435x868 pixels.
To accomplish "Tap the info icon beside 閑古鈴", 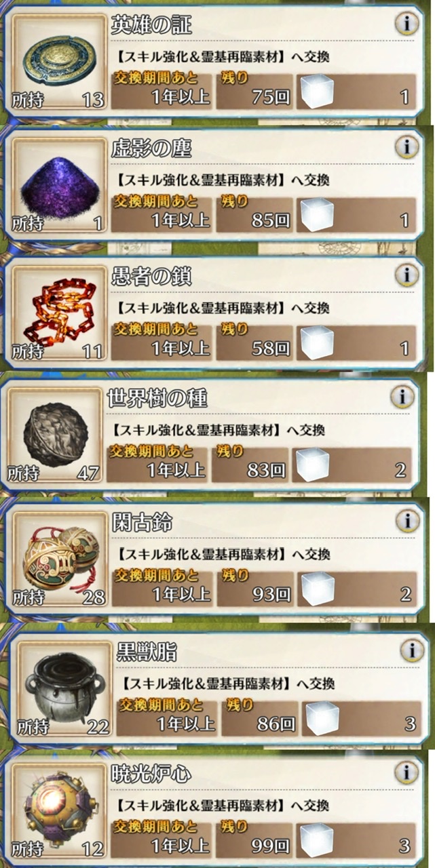I will coord(406,521).
